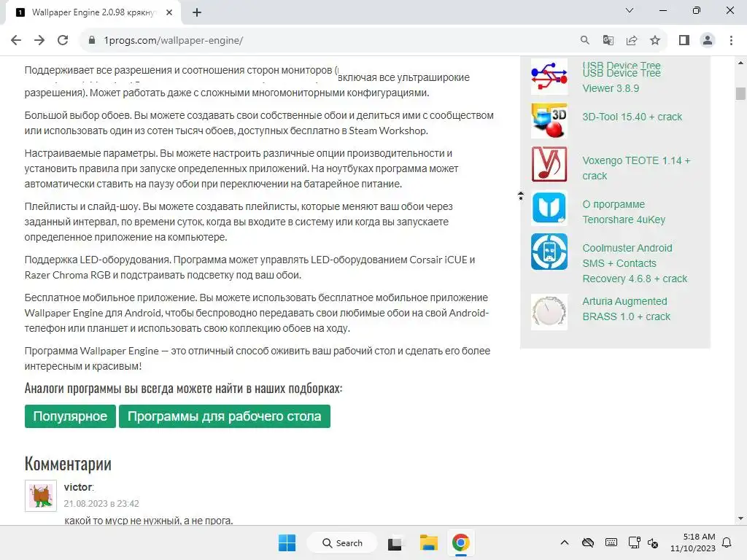Select the Wallpaper Engine 2.0.98 tab
Image resolution: width=747 pixels, height=560 pixels.
[93, 12]
